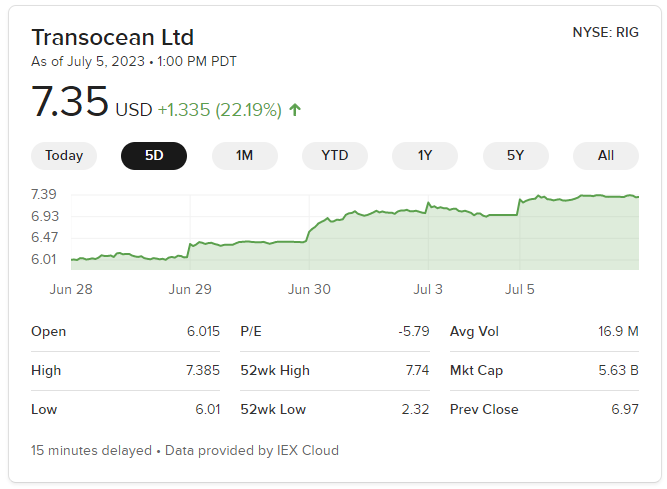
Task: Click the NYSE: RIG ticker label
Action: (605, 32)
